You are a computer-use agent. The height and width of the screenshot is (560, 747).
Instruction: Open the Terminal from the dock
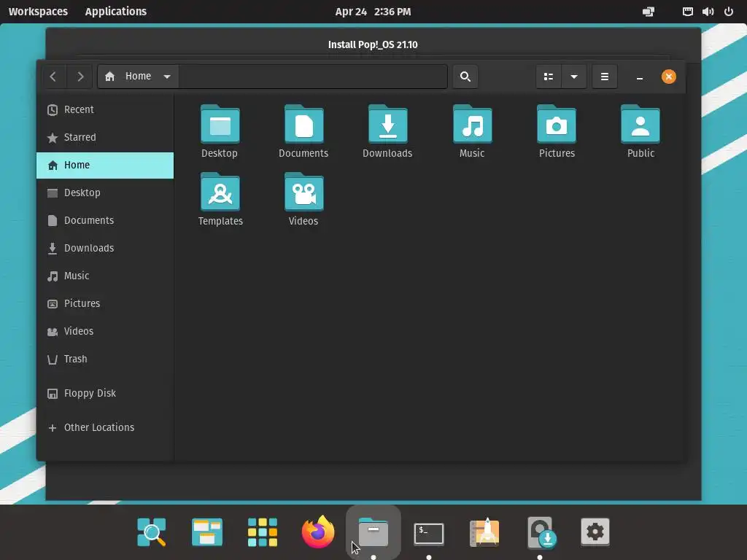[429, 533]
